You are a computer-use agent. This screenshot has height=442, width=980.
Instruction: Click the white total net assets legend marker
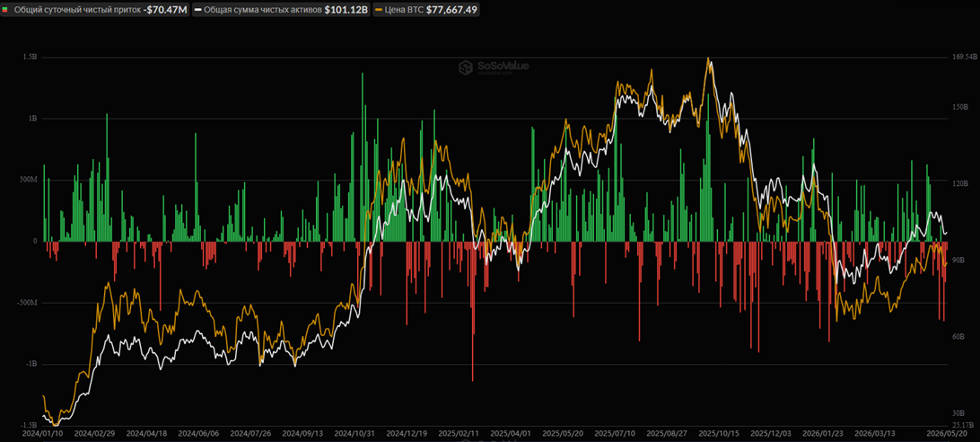197,10
